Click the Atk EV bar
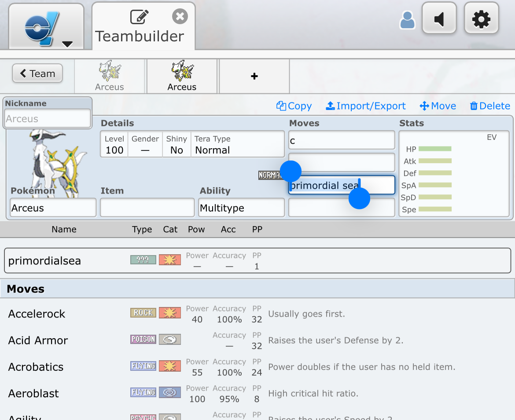Screen dimensions: 515x420 435,161
